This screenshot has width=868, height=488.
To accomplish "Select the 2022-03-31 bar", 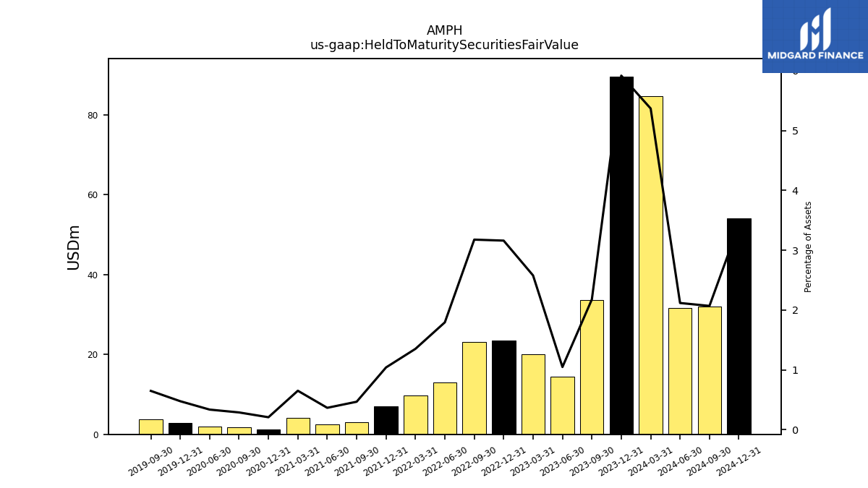I will (415, 415).
